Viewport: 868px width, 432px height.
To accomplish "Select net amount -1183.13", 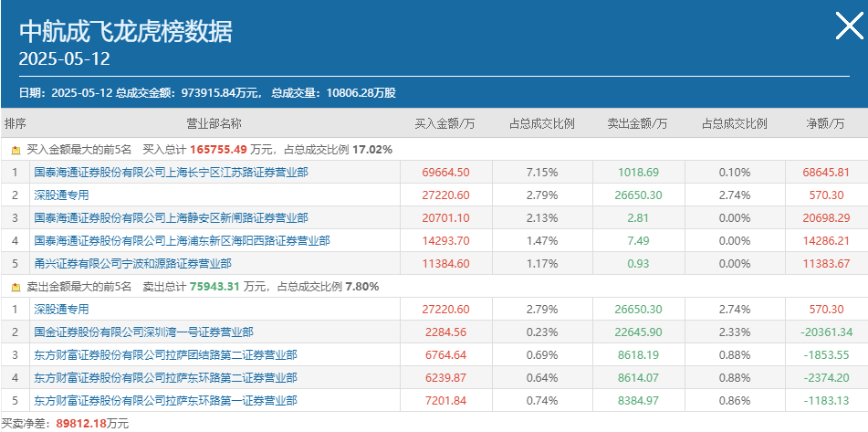I will point(827,400).
